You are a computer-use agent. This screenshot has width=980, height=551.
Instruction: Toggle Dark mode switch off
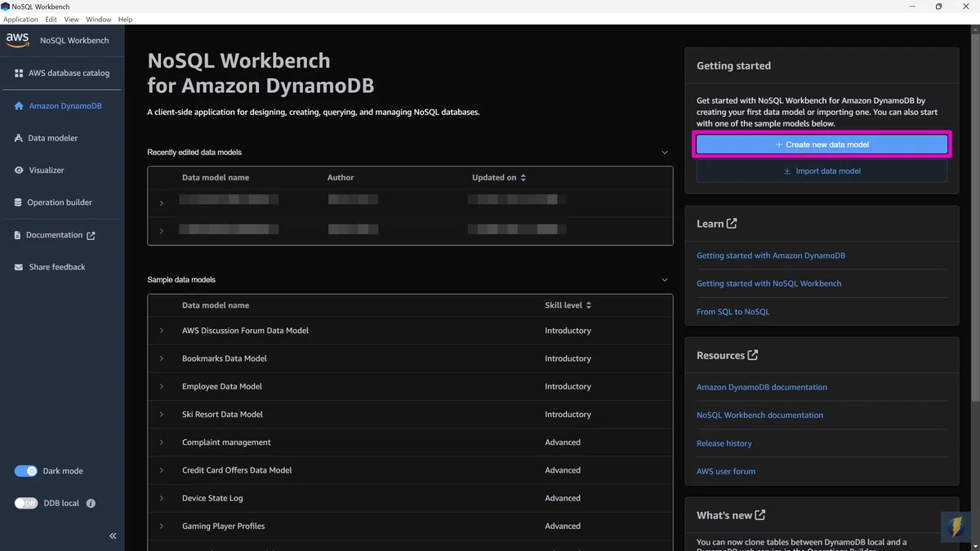(26, 471)
